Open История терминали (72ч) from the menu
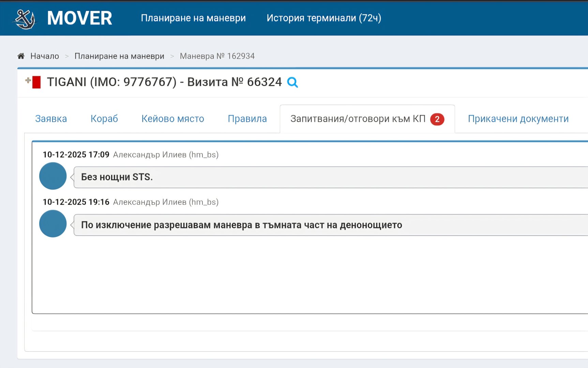Screen dimensions: 588x368 324,18
